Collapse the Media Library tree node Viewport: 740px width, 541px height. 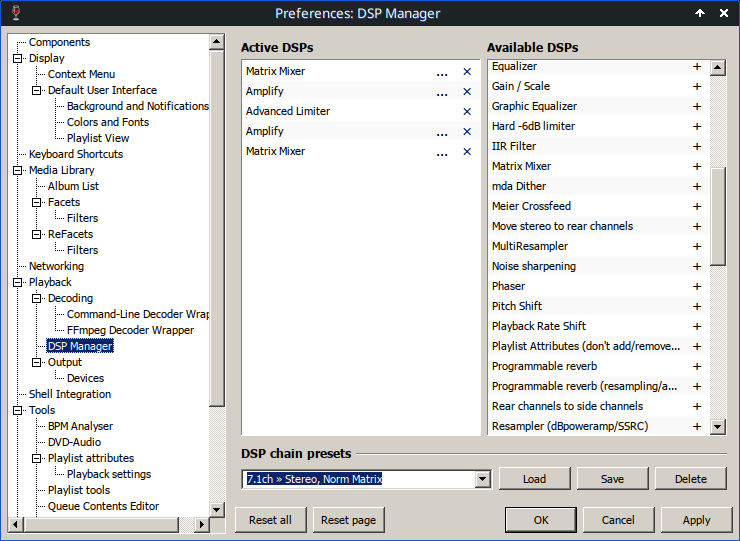point(18,170)
